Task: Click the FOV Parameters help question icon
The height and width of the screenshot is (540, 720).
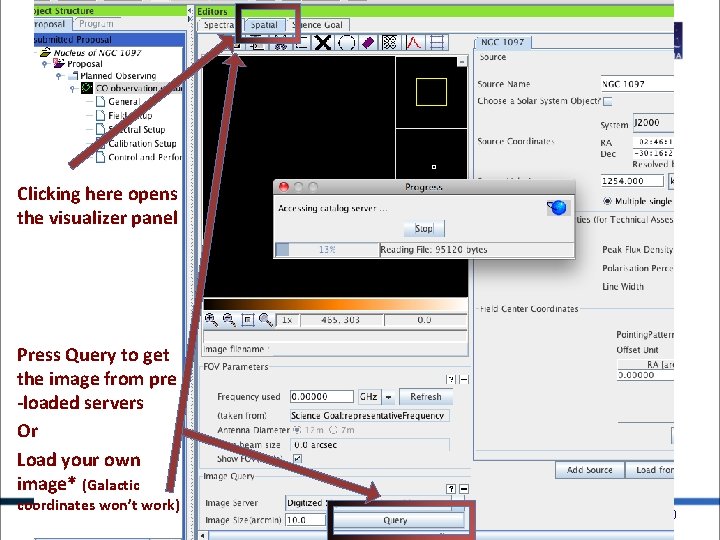Action: click(451, 379)
